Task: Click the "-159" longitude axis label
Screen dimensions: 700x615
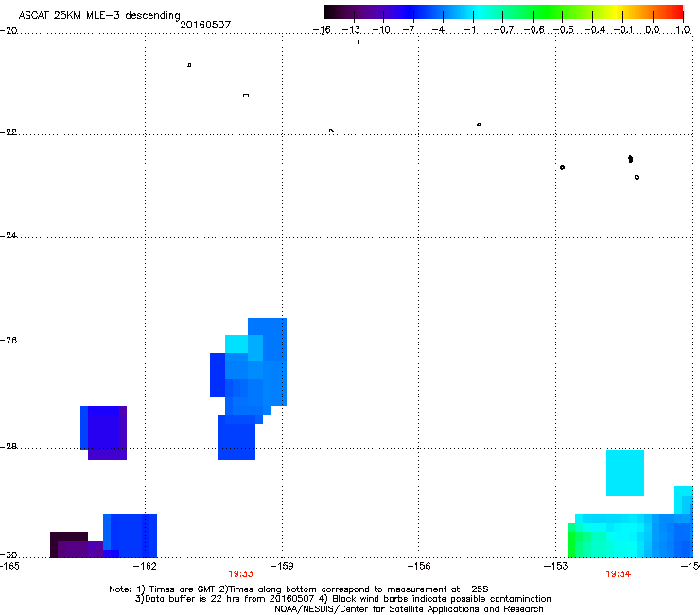Action: [x=282, y=567]
